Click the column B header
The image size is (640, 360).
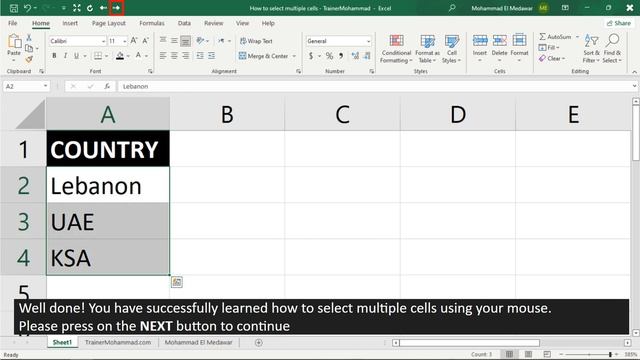click(x=227, y=114)
